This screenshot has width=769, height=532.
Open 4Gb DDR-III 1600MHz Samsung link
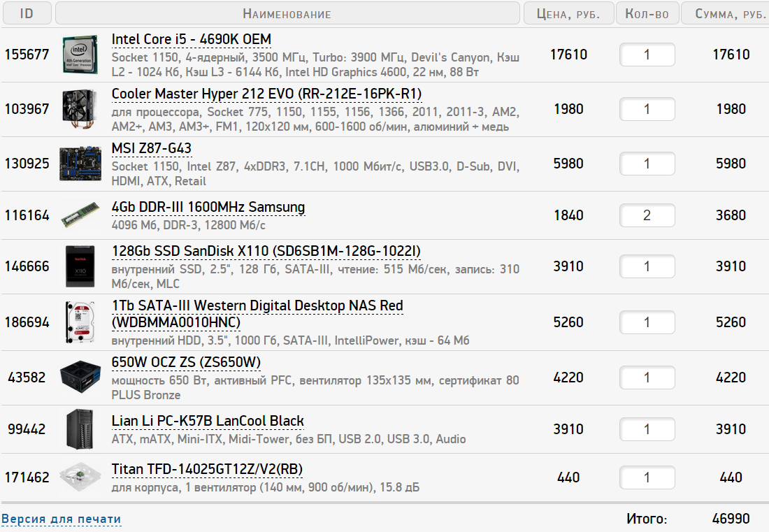tap(208, 207)
